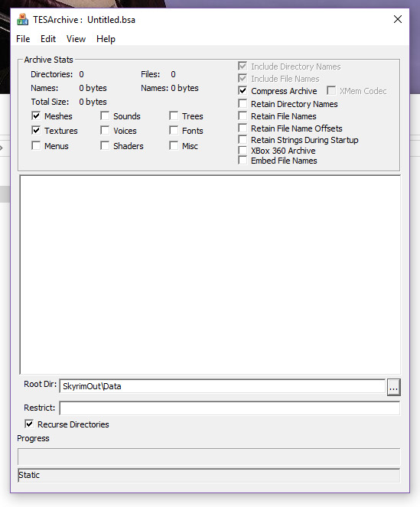Click the Root Dir text field
420x507 pixels.
[223, 386]
